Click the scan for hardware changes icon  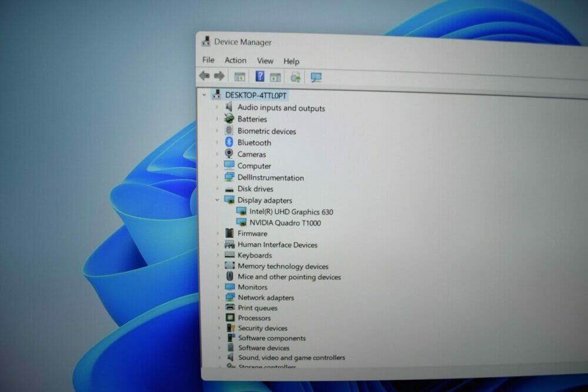[x=316, y=78]
